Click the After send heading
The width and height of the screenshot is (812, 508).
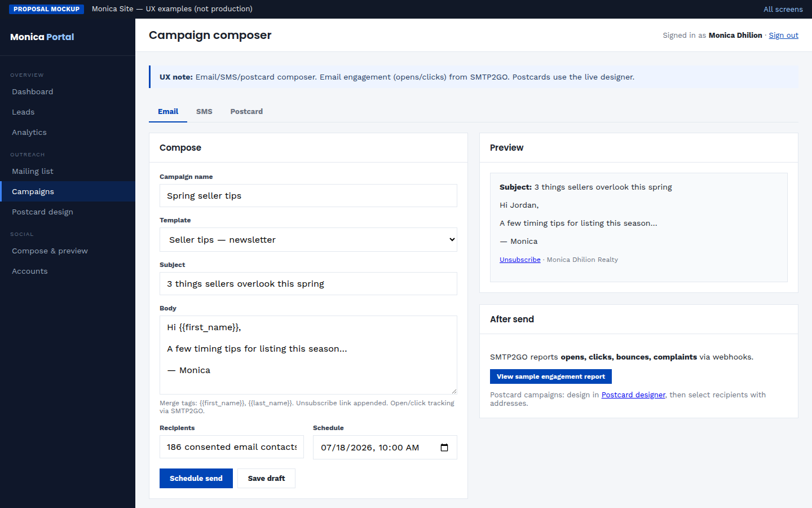[x=511, y=319]
